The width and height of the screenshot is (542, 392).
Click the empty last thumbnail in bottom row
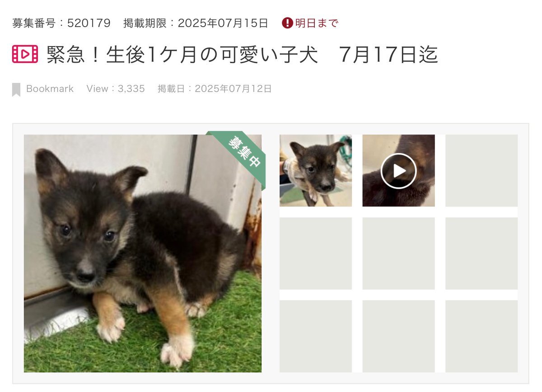point(481,336)
